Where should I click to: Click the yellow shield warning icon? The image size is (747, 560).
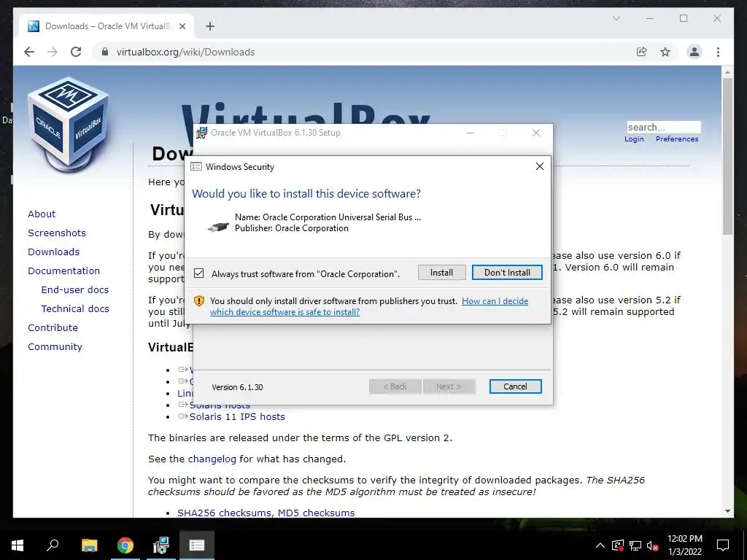click(x=199, y=301)
